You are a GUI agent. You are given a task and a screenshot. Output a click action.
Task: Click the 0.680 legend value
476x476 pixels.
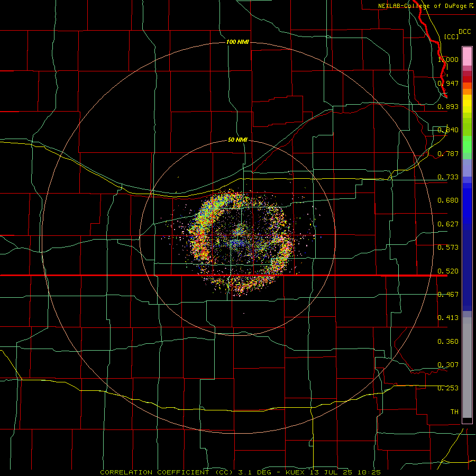point(448,200)
